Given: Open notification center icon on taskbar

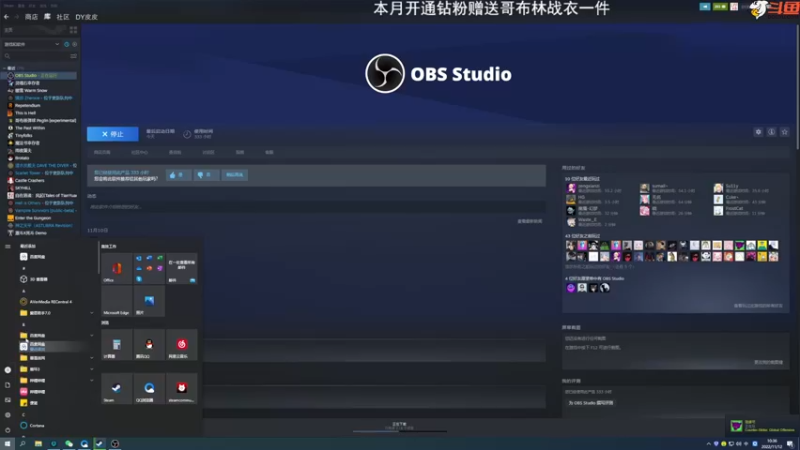Looking at the screenshot, I should point(790,444).
